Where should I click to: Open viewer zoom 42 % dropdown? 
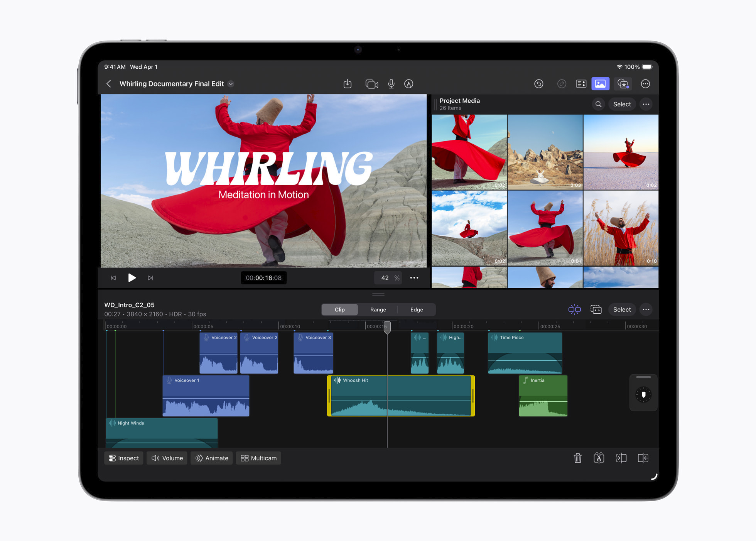tap(388, 278)
